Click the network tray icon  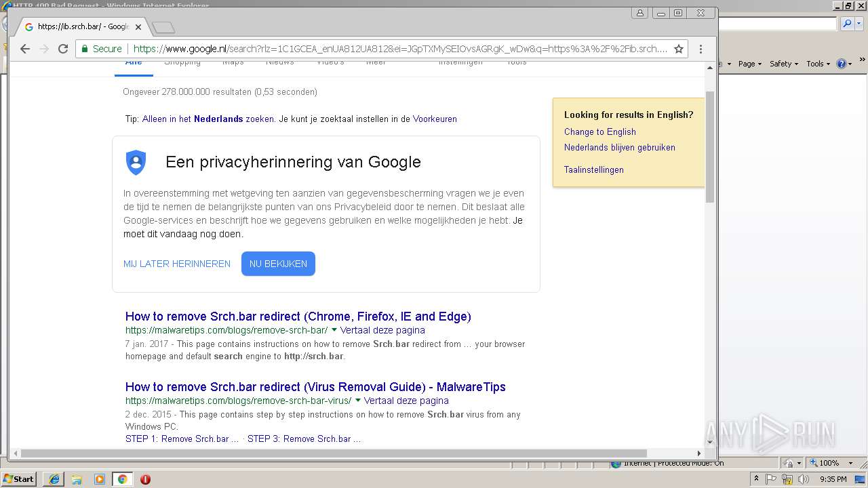point(787,479)
